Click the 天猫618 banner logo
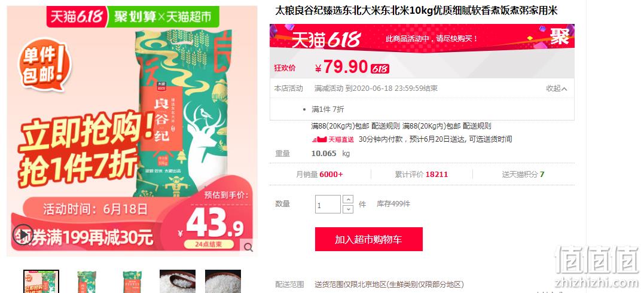 [326, 39]
